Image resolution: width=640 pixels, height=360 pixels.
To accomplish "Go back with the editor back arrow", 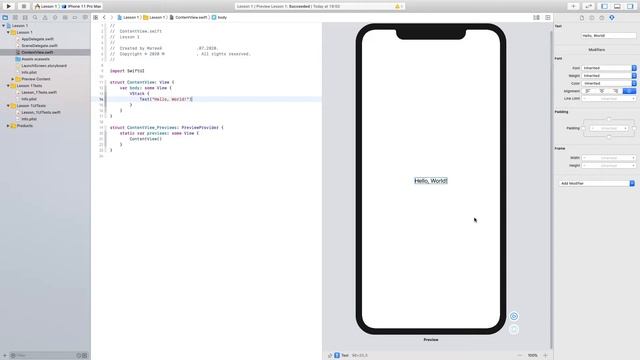I will point(104,18).
